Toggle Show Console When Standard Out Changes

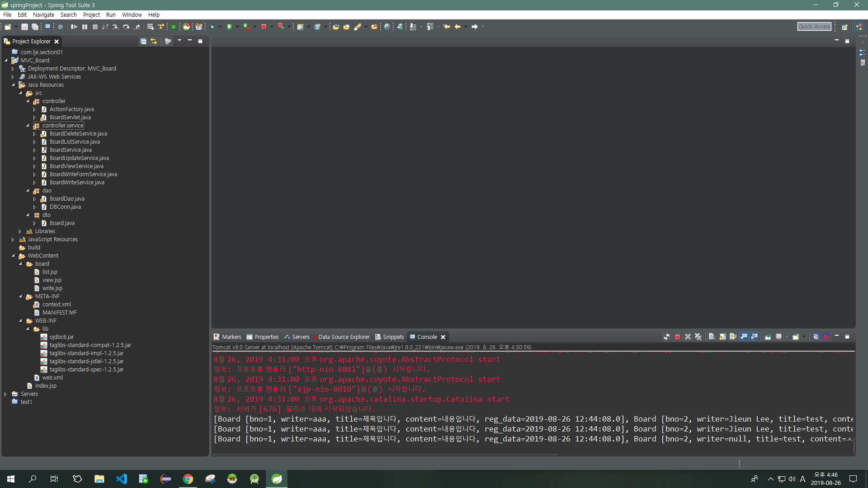744,337
